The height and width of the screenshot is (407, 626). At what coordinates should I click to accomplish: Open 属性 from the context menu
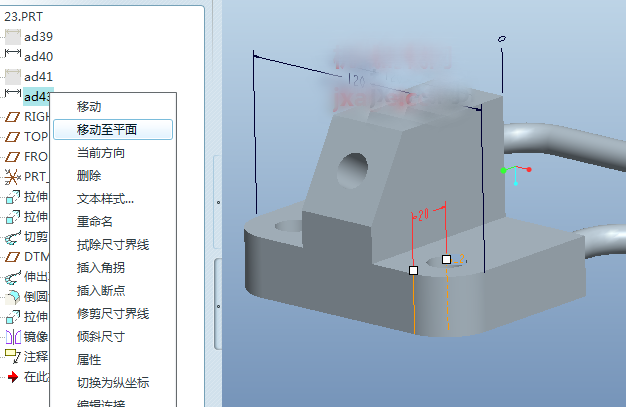(x=89, y=359)
